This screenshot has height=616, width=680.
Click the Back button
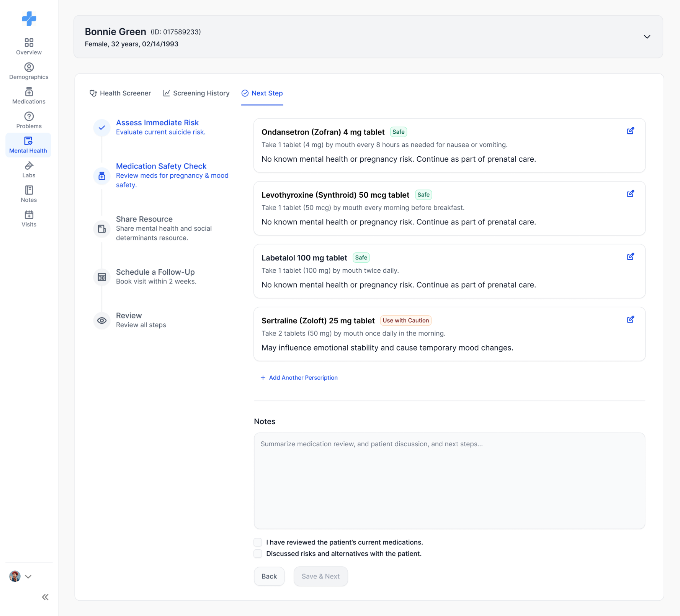tap(269, 576)
